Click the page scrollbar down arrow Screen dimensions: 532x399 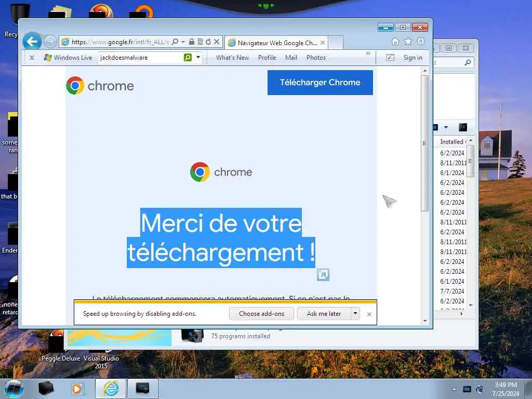(x=425, y=321)
